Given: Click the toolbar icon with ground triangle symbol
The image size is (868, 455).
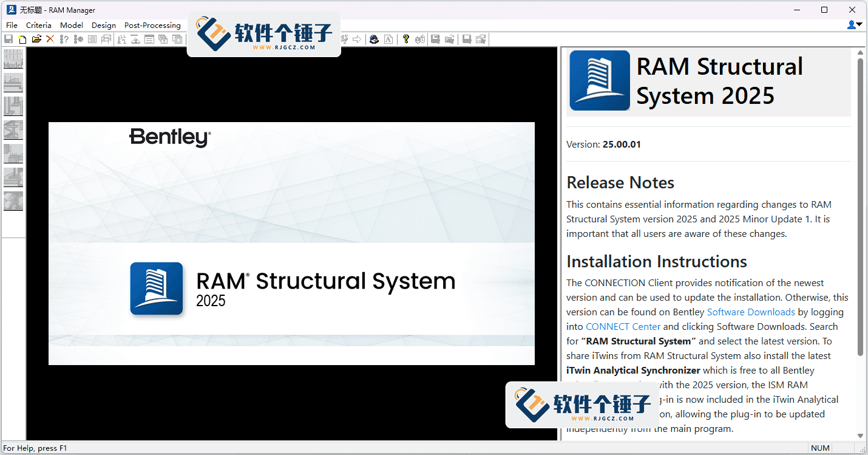Looking at the screenshot, I should pyautogui.click(x=135, y=39).
